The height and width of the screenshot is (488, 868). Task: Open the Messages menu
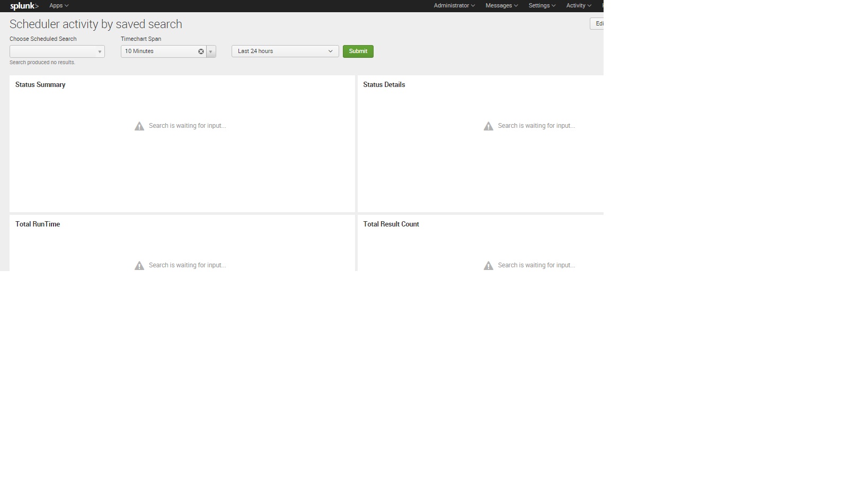[500, 5]
